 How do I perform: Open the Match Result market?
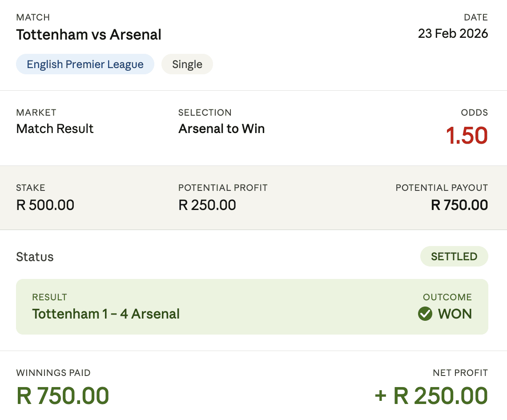55,129
